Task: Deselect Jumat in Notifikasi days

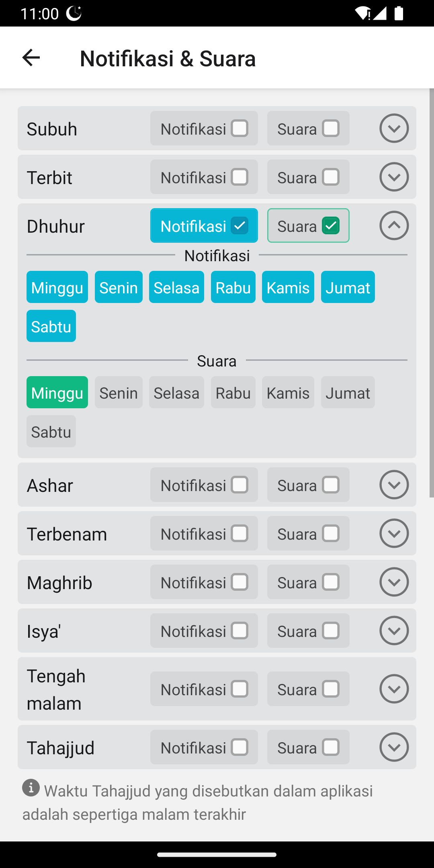Action: tap(348, 287)
